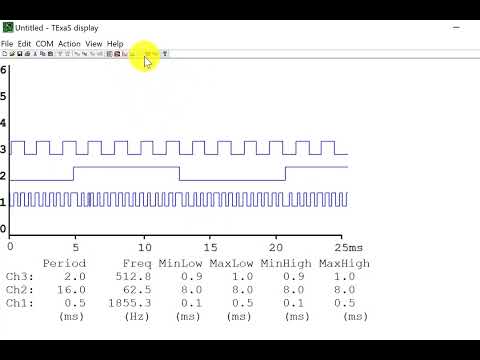Click the 20 time axis label

coord(276,248)
